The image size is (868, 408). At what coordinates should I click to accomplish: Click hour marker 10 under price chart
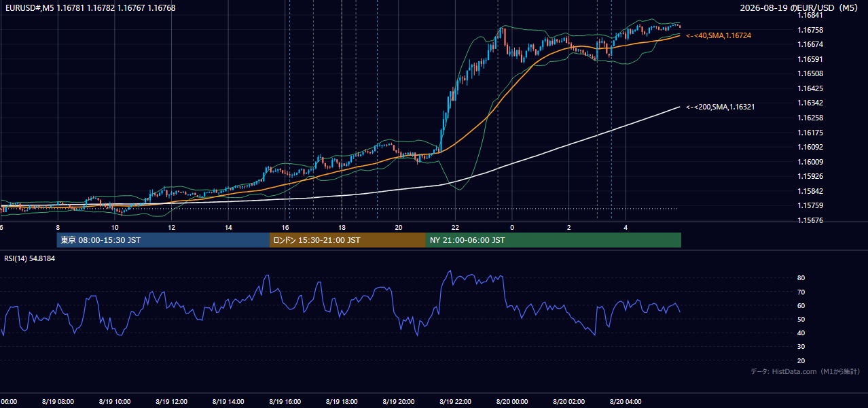click(x=115, y=228)
